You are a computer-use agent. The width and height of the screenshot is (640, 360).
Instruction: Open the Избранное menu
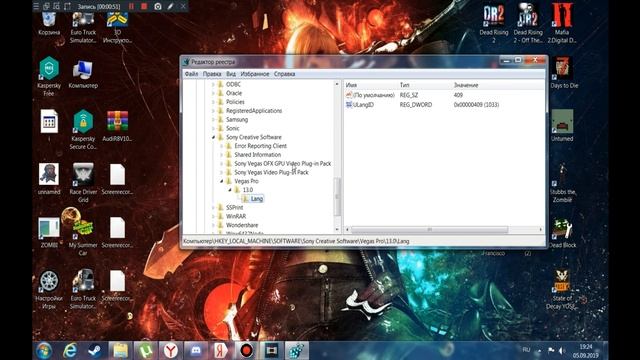tap(255, 74)
